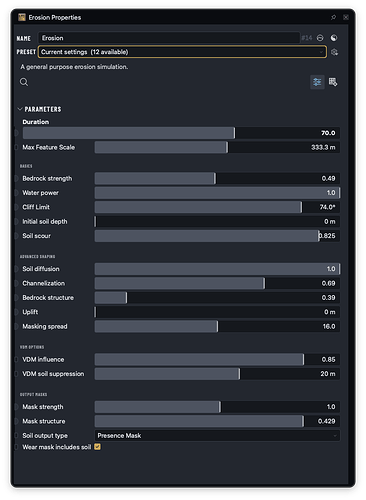Viewport: 366px width, 500px height.
Task: Adjust the Channelization slider
Action: (x=217, y=283)
